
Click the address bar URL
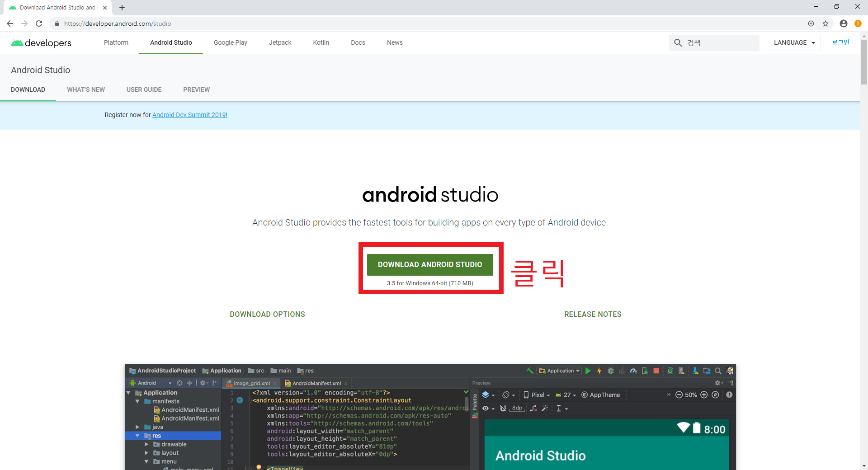coord(118,23)
